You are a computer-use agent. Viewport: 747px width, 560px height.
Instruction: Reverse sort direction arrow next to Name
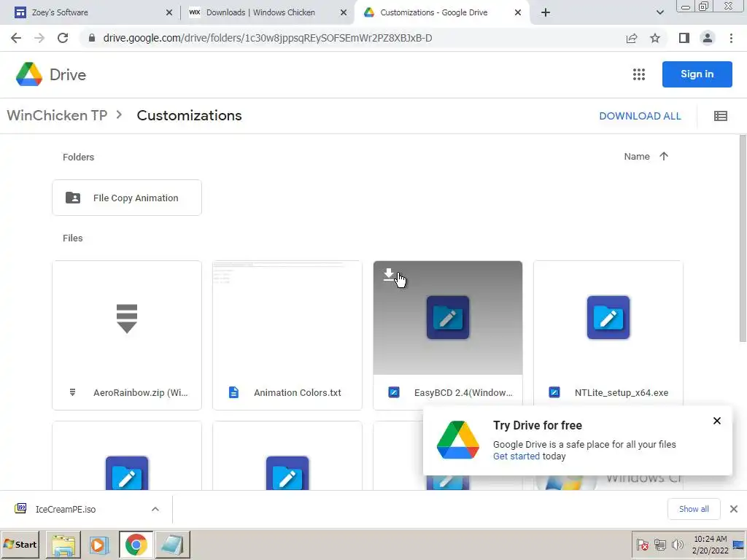click(x=664, y=156)
